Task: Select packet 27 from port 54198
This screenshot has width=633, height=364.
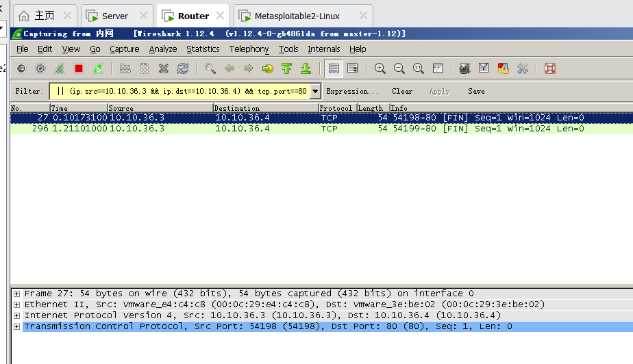Action: [321, 118]
